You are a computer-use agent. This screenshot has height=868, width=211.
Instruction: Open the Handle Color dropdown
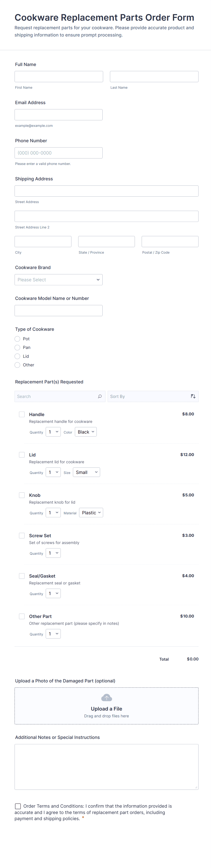86,432
